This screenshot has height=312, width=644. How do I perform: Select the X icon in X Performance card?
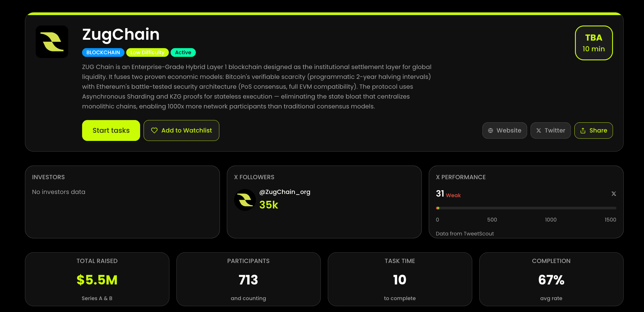click(614, 193)
